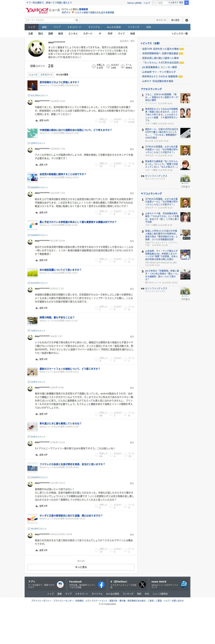Click comment bubble icon beside 6609件のコメント
Viewport: 215px width, 644px height.
[29, 188]
